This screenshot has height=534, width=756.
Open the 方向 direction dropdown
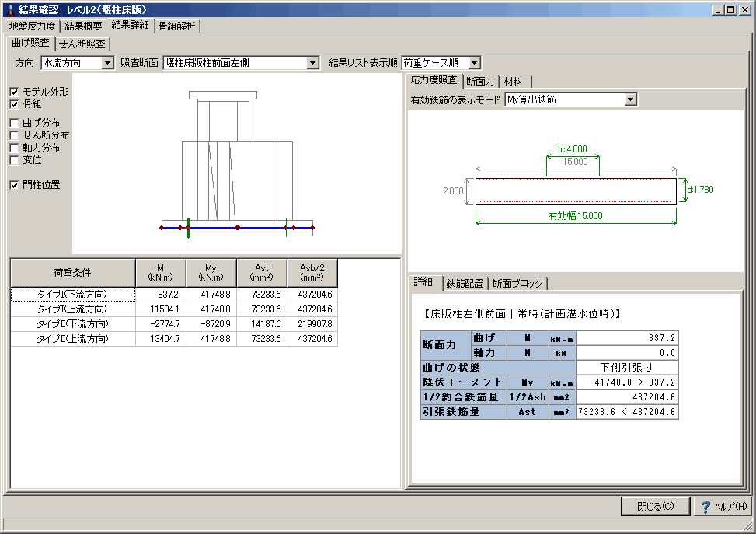[x=107, y=62]
